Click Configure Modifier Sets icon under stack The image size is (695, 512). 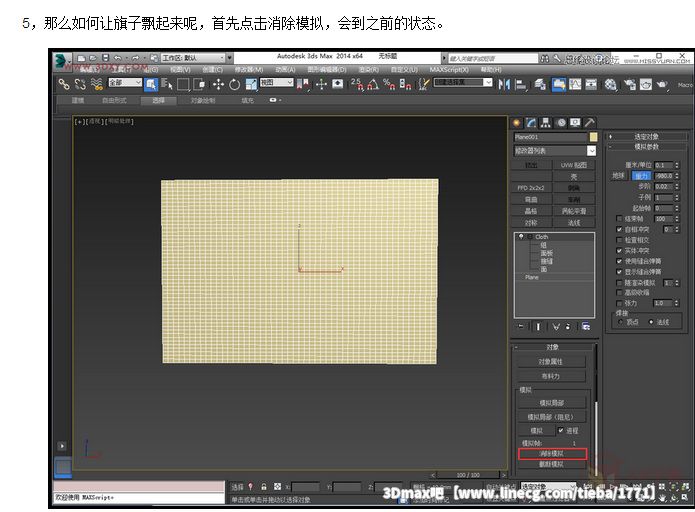click(x=586, y=327)
